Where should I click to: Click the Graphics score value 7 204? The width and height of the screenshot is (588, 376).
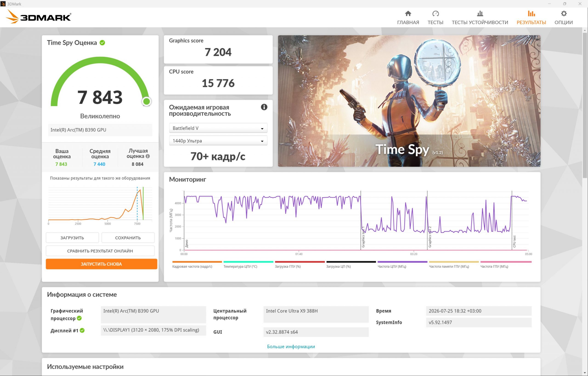tap(218, 52)
